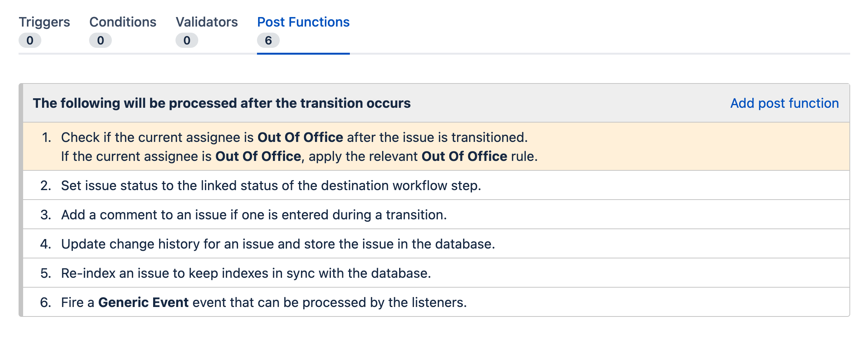
Task: Click the Add post function link
Action: coord(784,103)
